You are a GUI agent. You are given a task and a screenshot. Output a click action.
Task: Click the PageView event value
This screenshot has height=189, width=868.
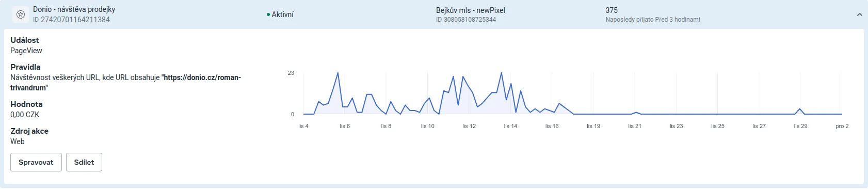(26, 51)
